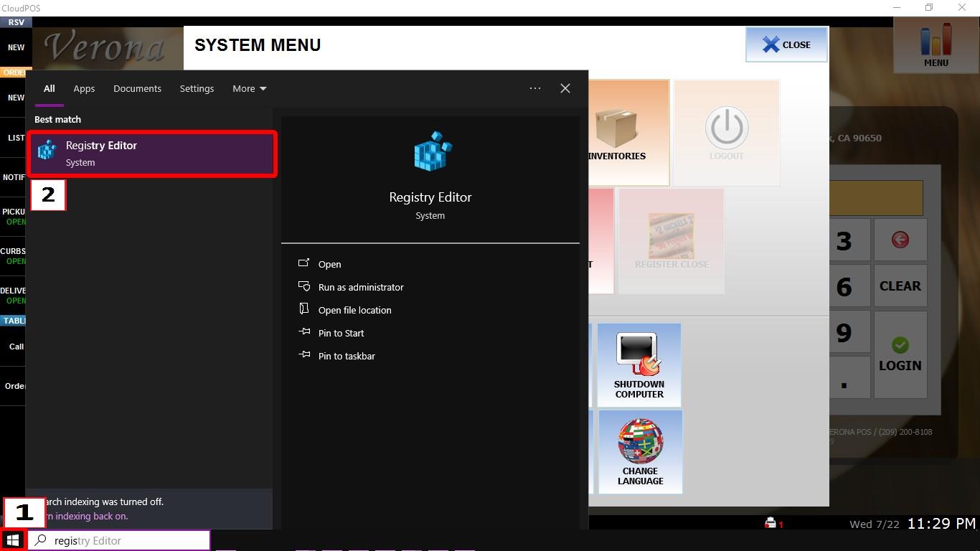Click the search magnifier icon in taskbar

pyautogui.click(x=41, y=540)
